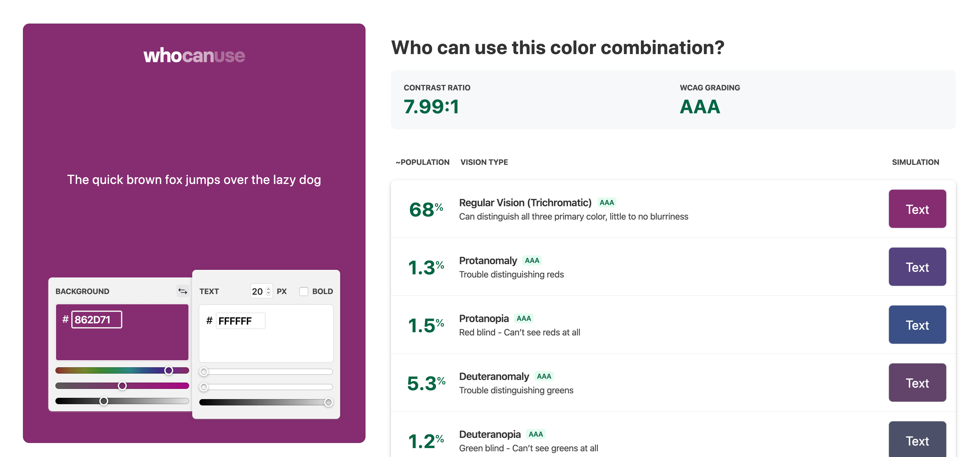Click the background hex input 862D71
Image resolution: width=980 pixels, height=457 pixels.
click(96, 320)
